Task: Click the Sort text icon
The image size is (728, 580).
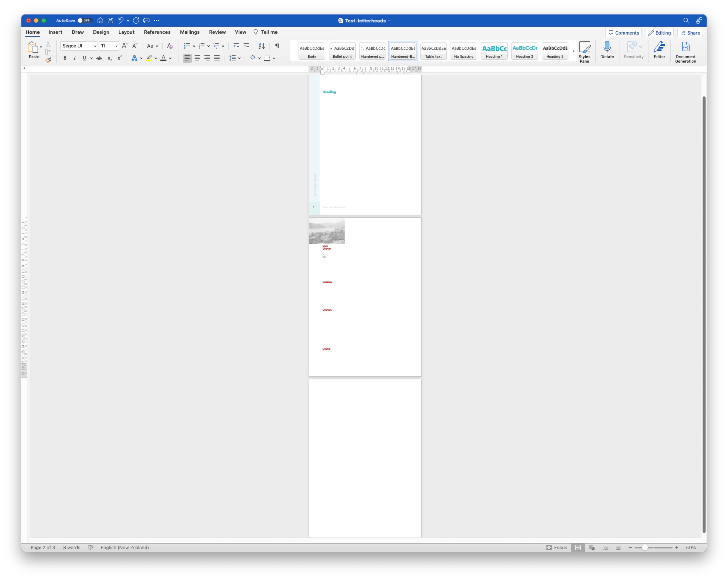Action: tap(261, 46)
